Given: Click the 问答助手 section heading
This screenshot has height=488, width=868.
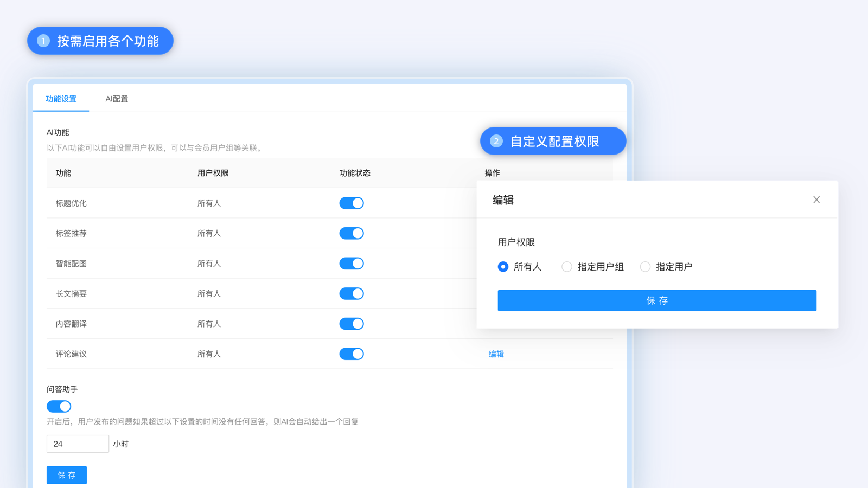Looking at the screenshot, I should (62, 389).
